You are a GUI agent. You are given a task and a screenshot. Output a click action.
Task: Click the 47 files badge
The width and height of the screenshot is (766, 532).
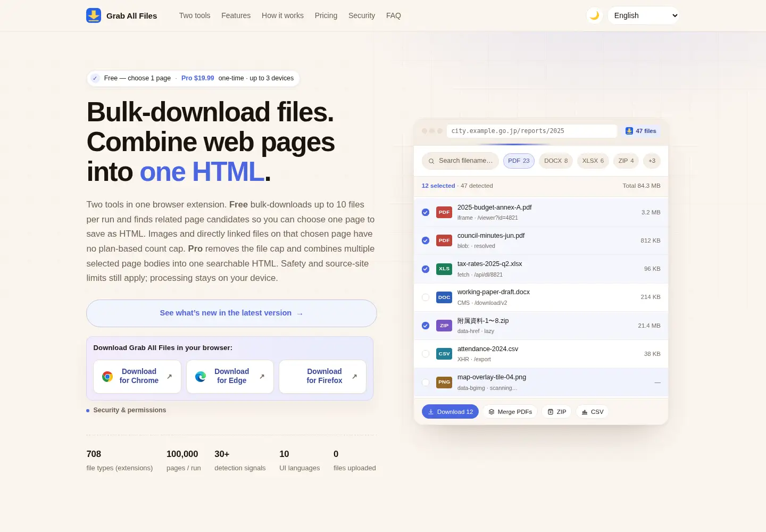(641, 131)
